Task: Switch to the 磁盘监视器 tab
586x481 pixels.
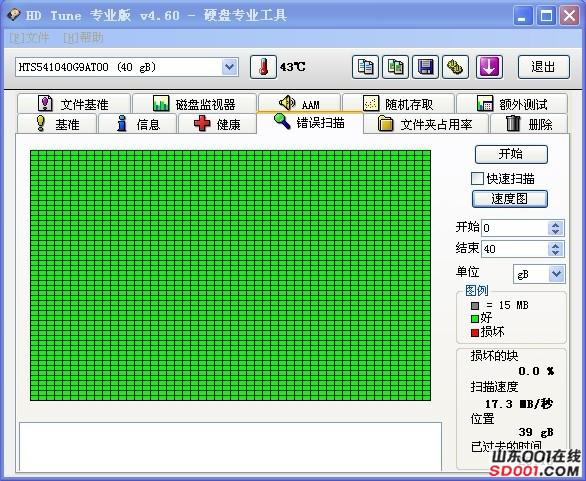Action: point(194,104)
